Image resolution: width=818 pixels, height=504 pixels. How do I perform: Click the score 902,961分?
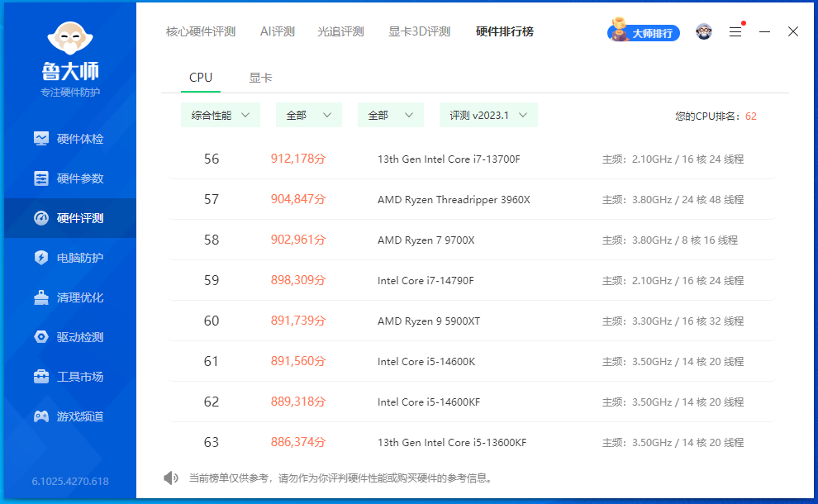coord(298,240)
